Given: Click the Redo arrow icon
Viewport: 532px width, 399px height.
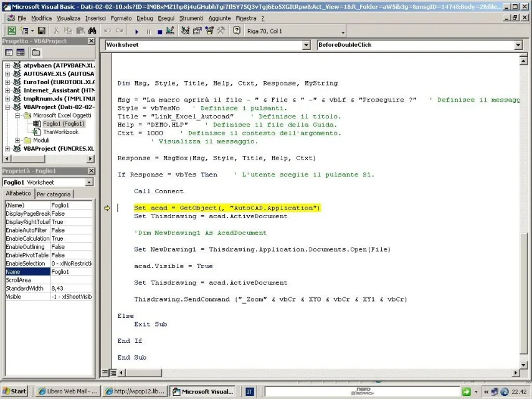Looking at the screenshot, I should tap(120, 31).
